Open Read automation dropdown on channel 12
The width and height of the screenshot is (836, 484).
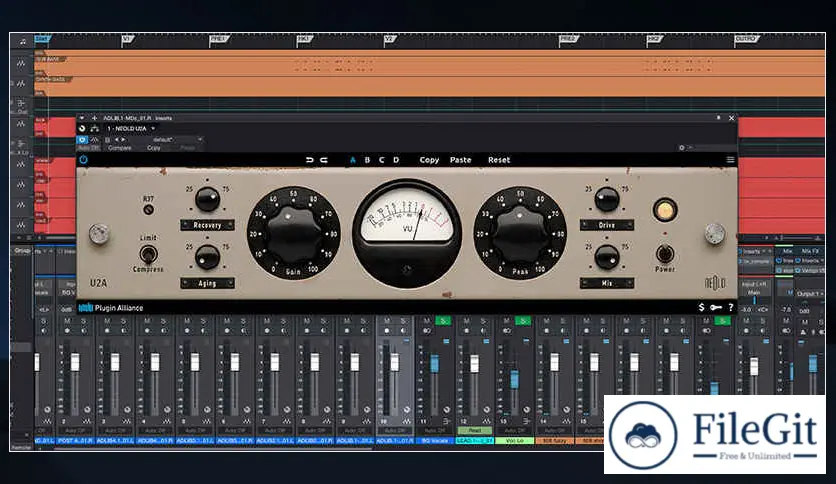point(475,430)
